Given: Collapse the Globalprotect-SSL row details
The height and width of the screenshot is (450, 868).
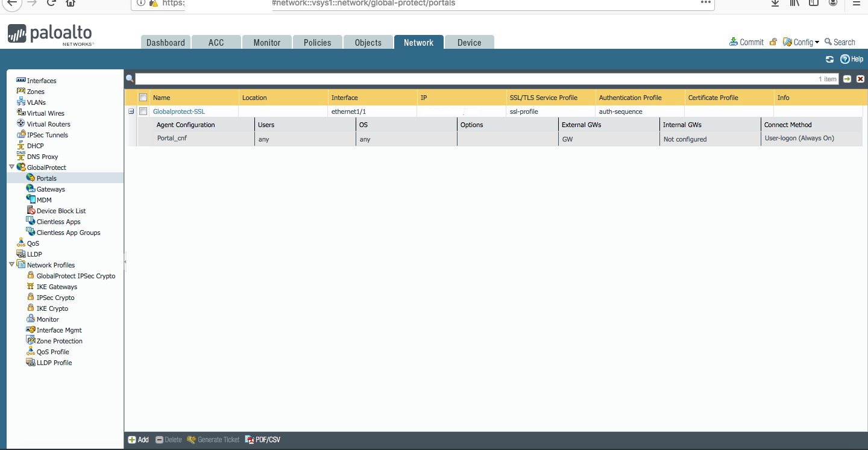Looking at the screenshot, I should 131,111.
